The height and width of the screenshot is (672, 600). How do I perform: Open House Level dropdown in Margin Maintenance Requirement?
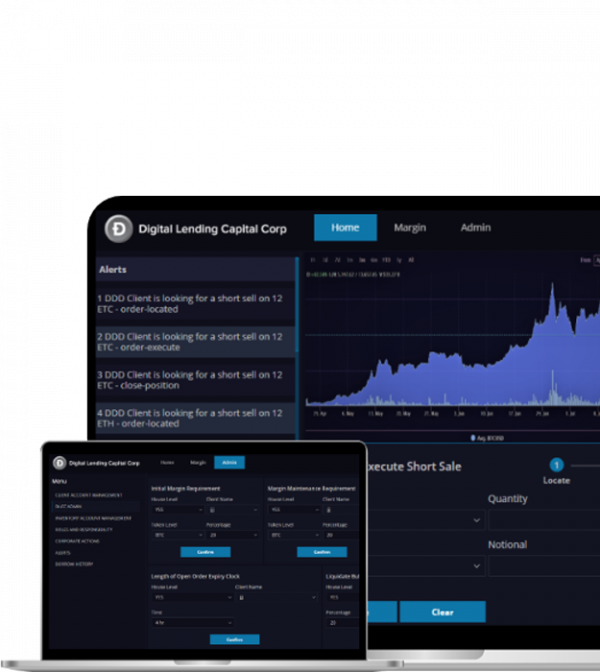[294, 510]
